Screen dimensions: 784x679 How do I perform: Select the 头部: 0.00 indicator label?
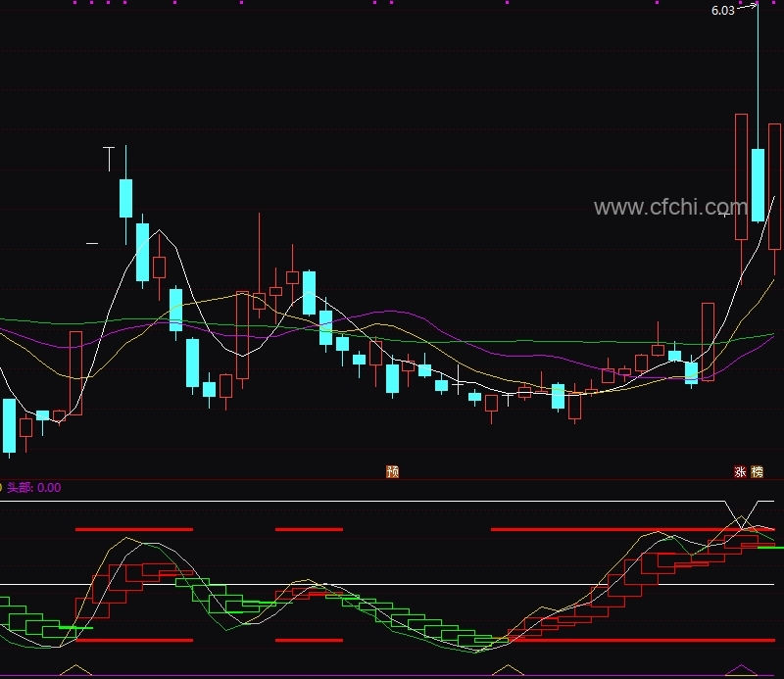[x=33, y=488]
